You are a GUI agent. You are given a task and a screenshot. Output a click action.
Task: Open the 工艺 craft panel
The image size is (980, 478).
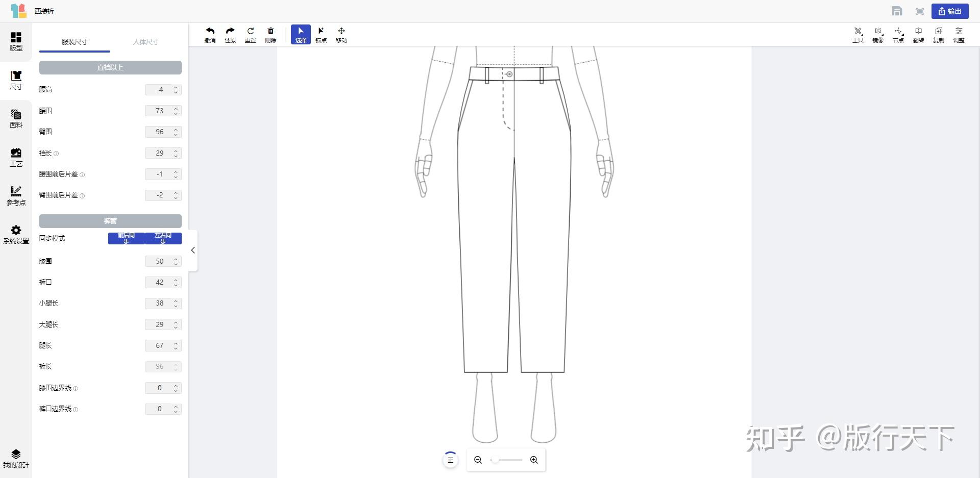[x=16, y=157]
